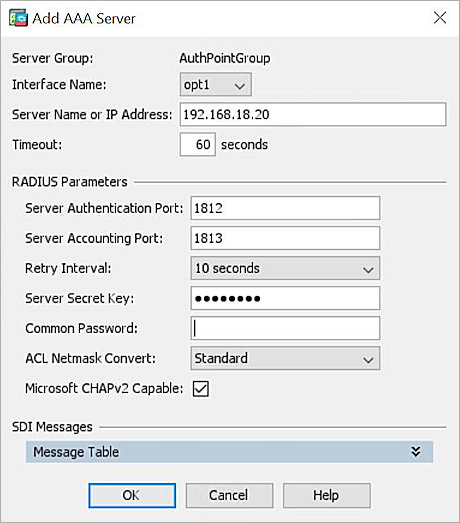
Task: Click the Server Name or IP Address field
Action: coord(313,114)
